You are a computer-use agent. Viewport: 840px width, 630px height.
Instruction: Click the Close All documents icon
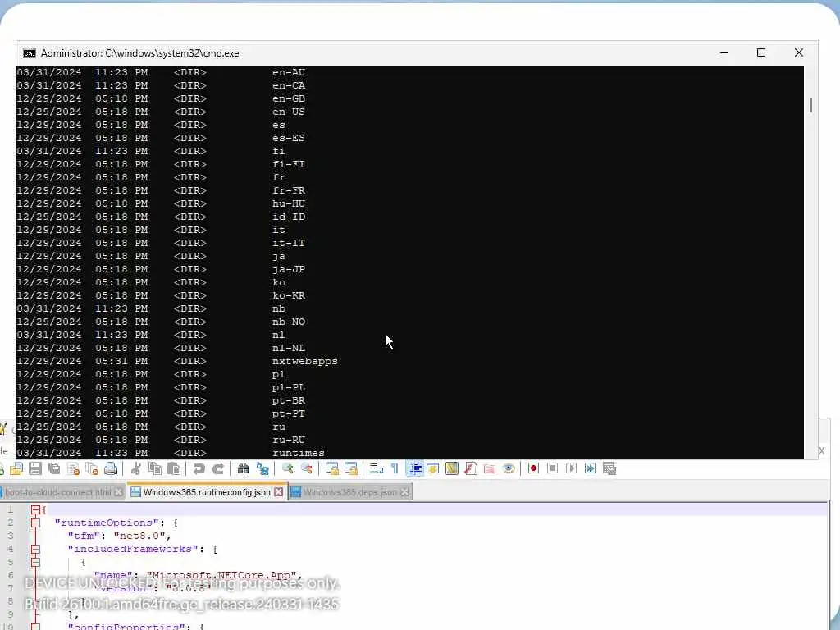click(92, 469)
